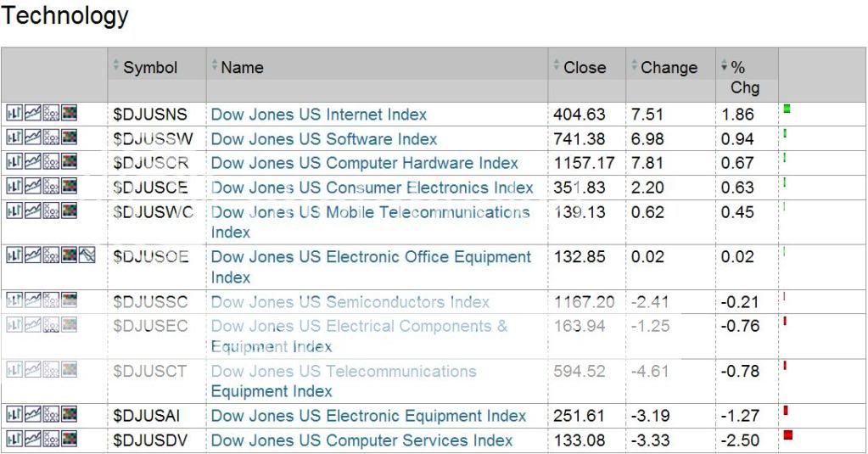
Task: Open the point-and-figure chart icon for $DJUSCR
Action: coord(51,160)
